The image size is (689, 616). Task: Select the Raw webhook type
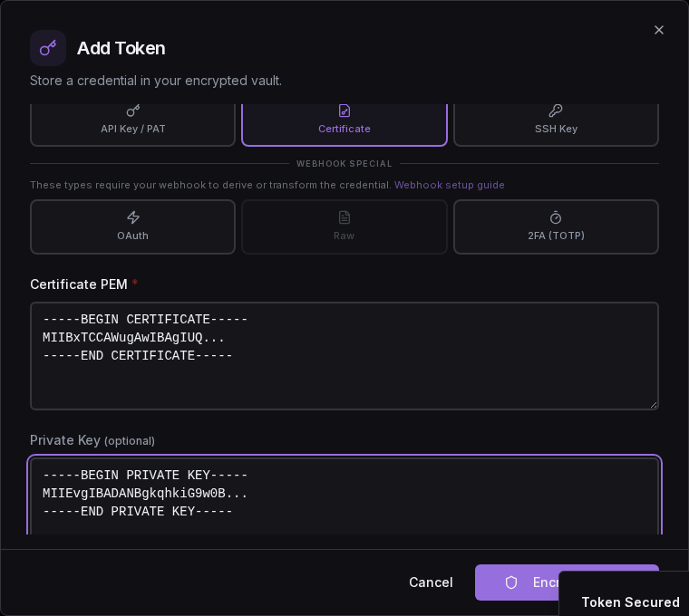pyautogui.click(x=344, y=227)
